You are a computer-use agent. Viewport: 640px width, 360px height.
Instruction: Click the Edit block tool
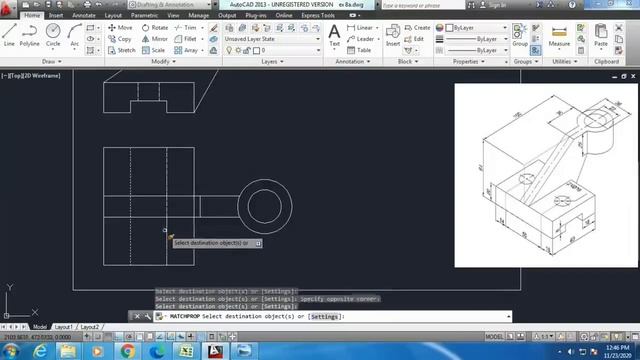pyautogui.click(x=414, y=39)
